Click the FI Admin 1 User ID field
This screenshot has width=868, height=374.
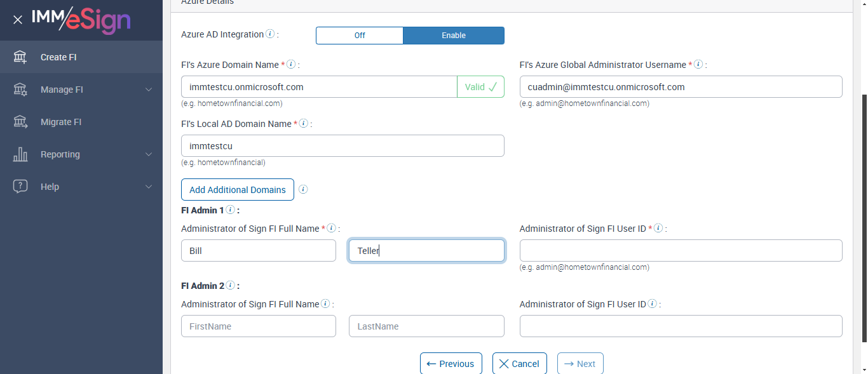(x=681, y=250)
